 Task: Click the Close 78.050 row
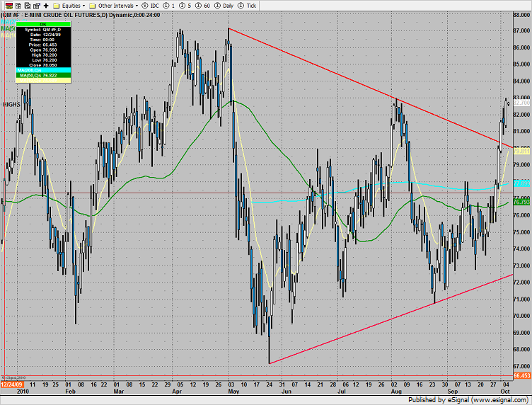(x=43, y=65)
